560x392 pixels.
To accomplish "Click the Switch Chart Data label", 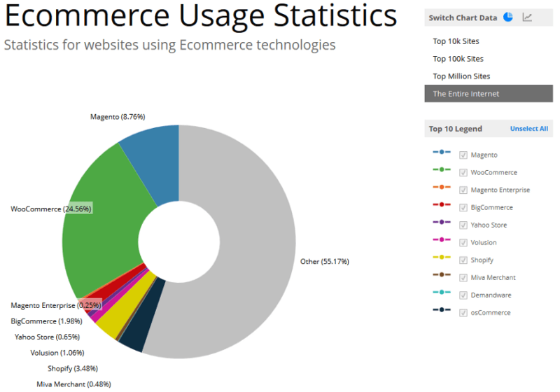I will click(463, 17).
